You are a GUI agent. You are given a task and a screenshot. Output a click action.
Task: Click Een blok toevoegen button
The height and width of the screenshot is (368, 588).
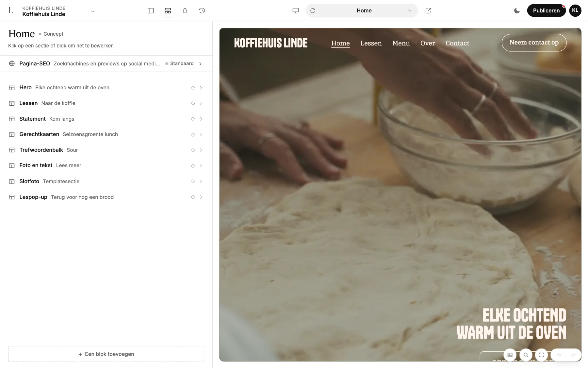[106, 354]
